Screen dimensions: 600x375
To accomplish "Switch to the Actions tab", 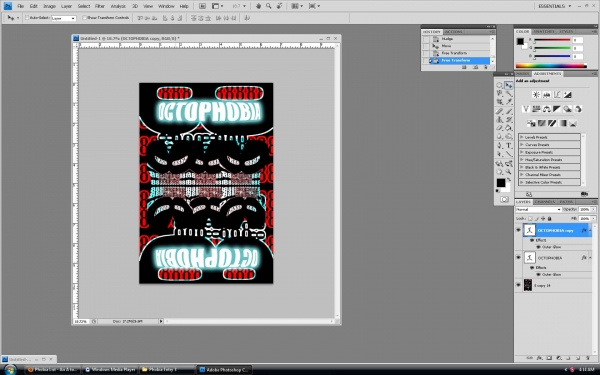I will click(454, 32).
